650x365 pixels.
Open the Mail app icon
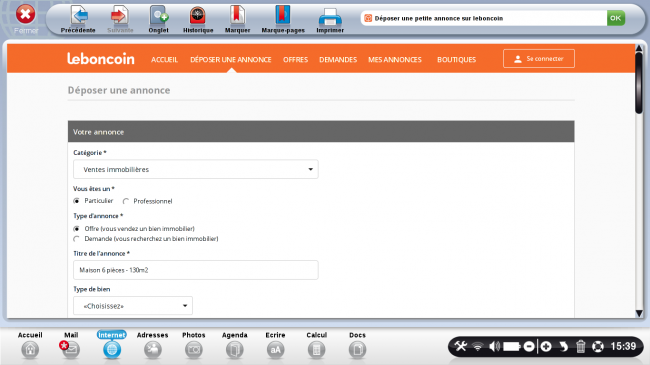click(70, 350)
